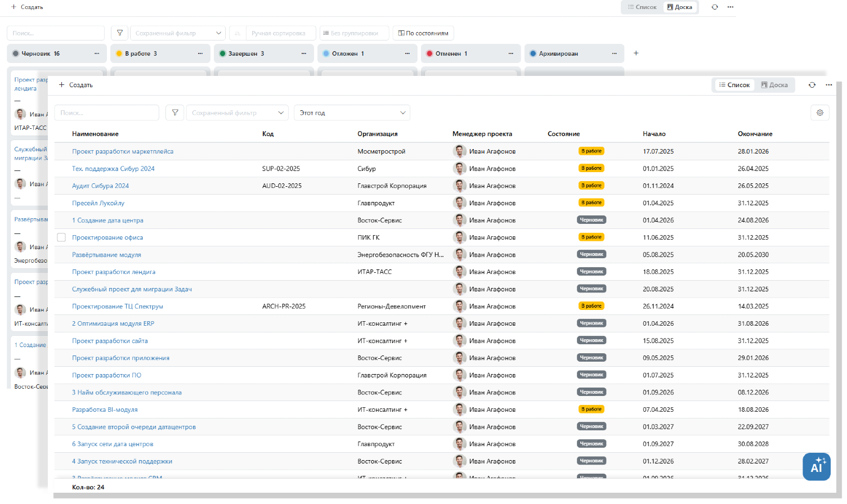847x504 pixels.
Task: Click the plus icon to add a board column
Action: [x=636, y=53]
